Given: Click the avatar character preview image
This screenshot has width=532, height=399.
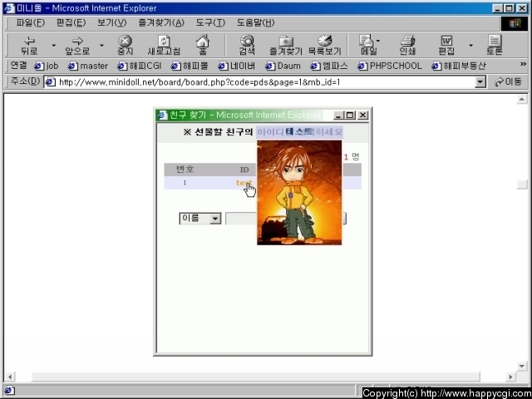Looking at the screenshot, I should (x=299, y=192).
